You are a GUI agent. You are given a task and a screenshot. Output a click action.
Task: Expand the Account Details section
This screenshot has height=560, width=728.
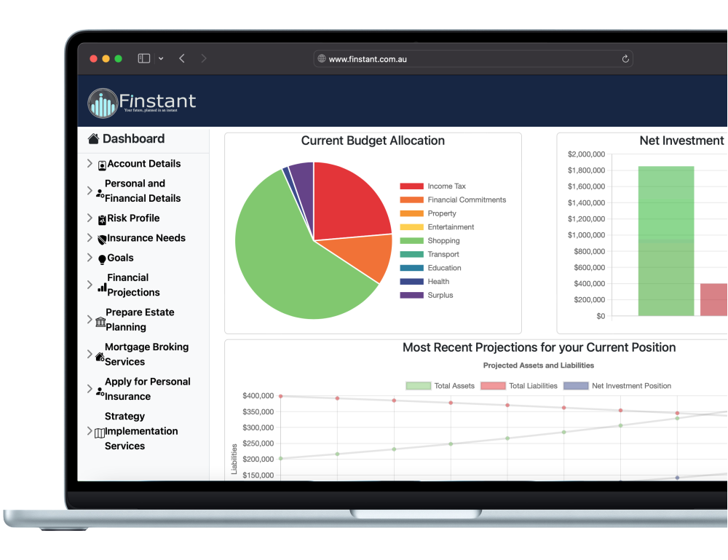point(89,164)
